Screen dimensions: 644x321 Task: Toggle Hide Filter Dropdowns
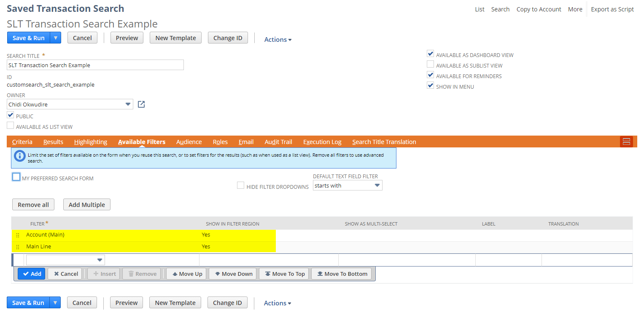click(x=240, y=185)
